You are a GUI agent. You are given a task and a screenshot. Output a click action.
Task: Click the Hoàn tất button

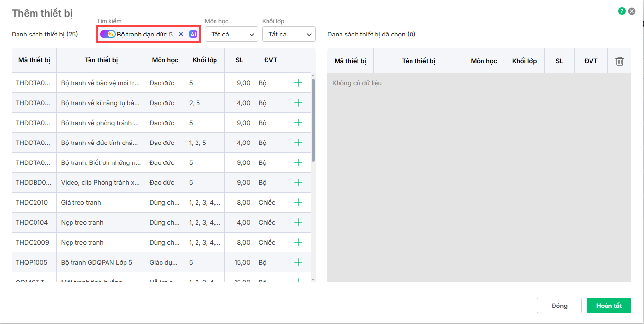608,306
